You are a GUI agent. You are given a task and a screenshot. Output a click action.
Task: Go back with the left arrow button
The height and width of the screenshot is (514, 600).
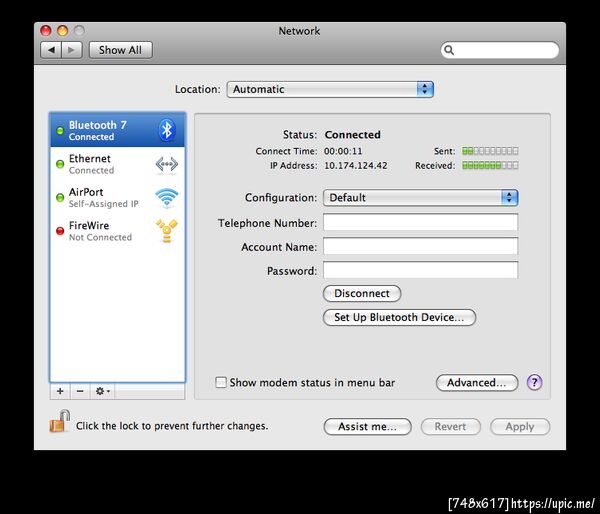51,50
